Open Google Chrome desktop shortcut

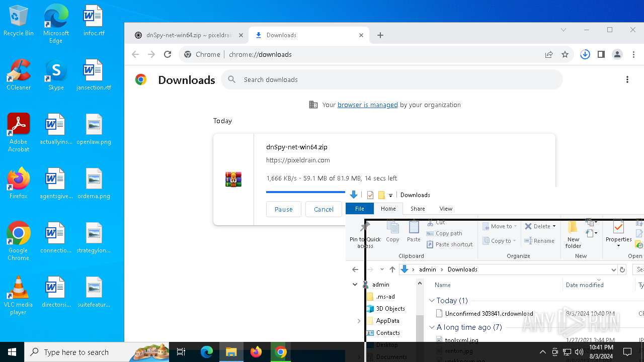[19, 241]
